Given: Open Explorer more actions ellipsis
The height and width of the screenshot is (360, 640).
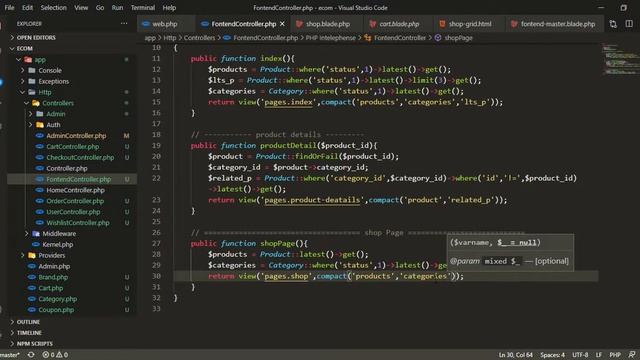Looking at the screenshot, I should click(124, 24).
